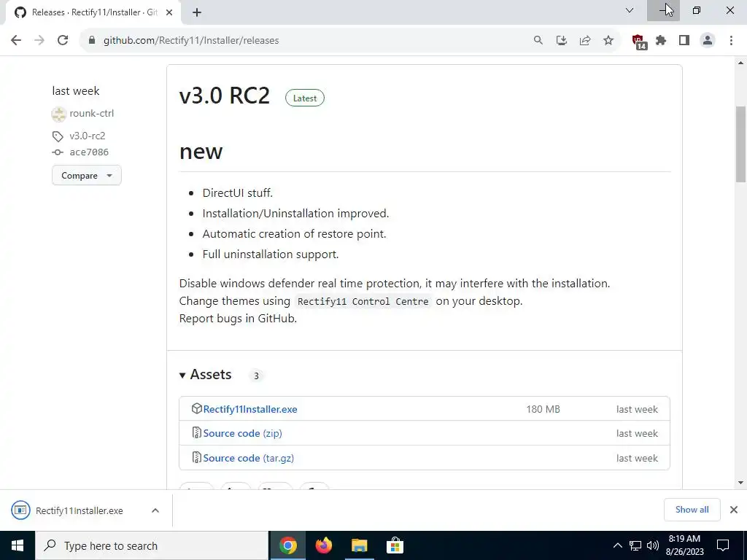Click rounk-ctrl's avatar image
747x560 pixels.
58,114
